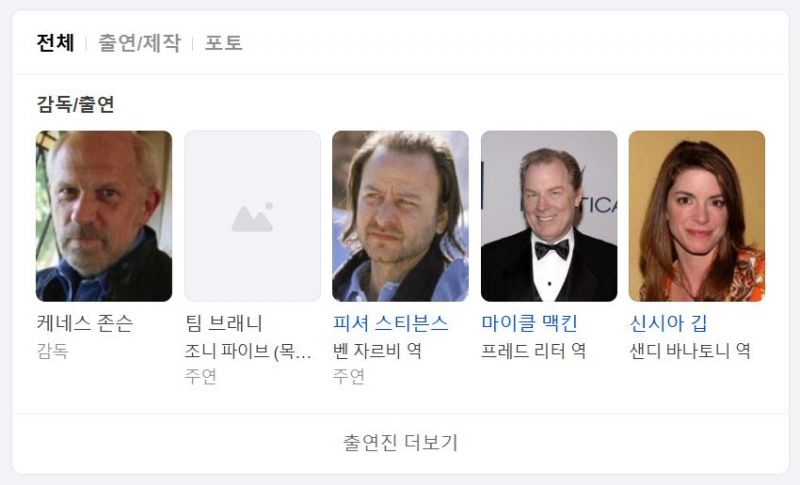Click the 감독 label under 케네스 존슨
The height and width of the screenshot is (485, 800).
click(52, 351)
